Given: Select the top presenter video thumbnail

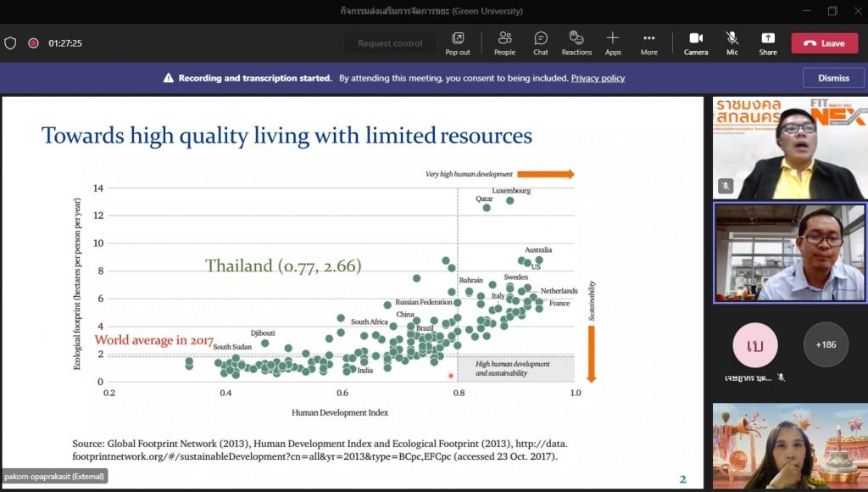Looking at the screenshot, I should coord(789,148).
